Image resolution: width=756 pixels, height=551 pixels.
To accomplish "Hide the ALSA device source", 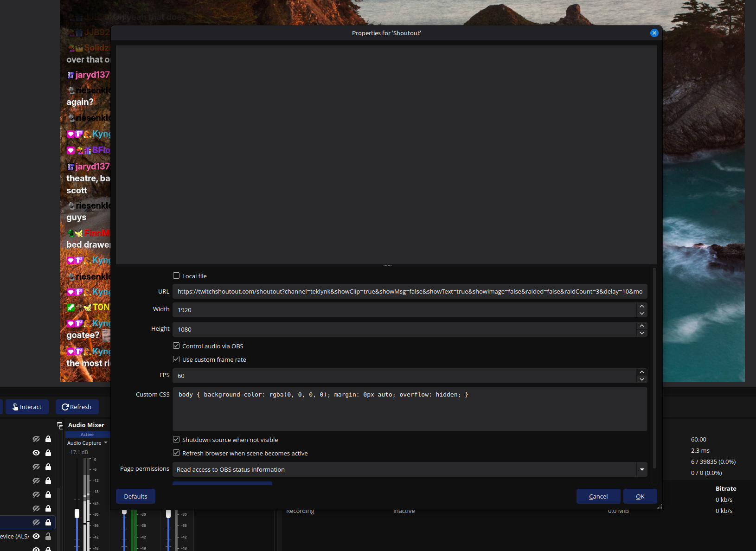I will tap(36, 536).
